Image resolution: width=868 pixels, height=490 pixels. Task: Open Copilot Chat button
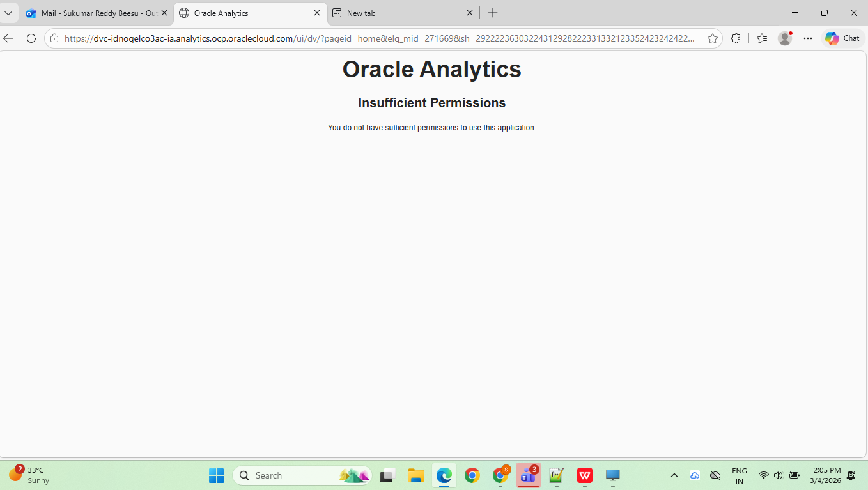[842, 38]
